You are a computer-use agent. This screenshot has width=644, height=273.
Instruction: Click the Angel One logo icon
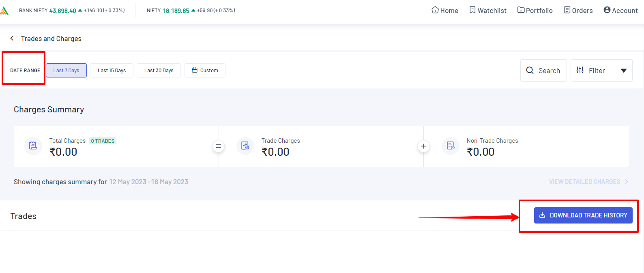(4, 11)
